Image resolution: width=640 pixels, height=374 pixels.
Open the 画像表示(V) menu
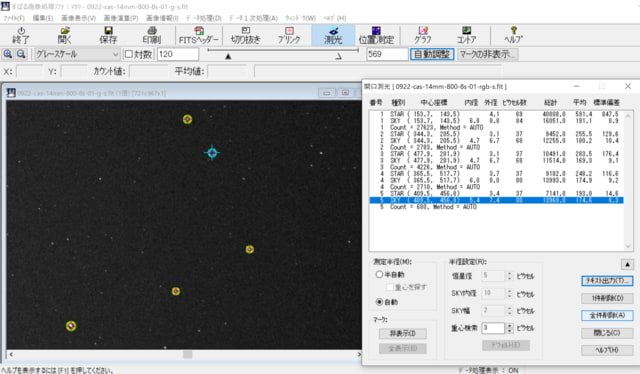(78, 18)
